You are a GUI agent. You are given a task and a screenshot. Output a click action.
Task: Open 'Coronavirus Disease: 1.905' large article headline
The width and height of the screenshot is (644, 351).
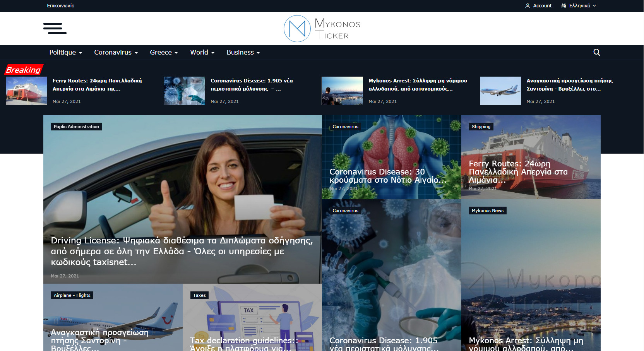point(384,344)
